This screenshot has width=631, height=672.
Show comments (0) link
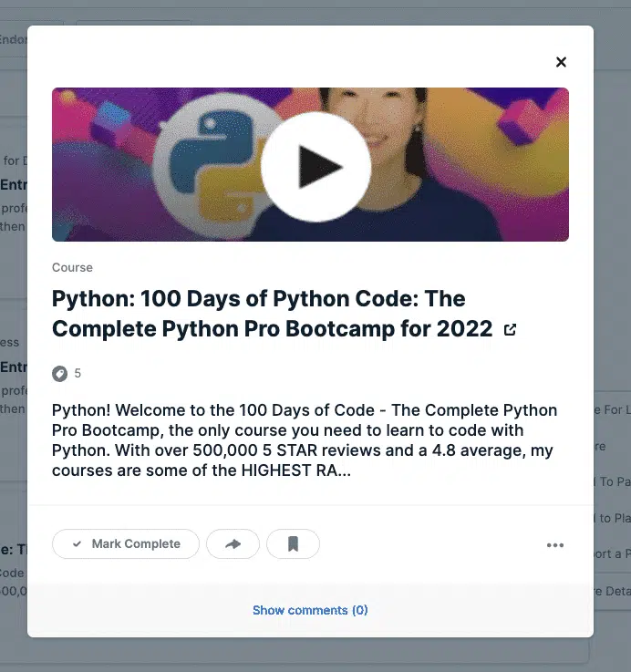click(x=310, y=610)
